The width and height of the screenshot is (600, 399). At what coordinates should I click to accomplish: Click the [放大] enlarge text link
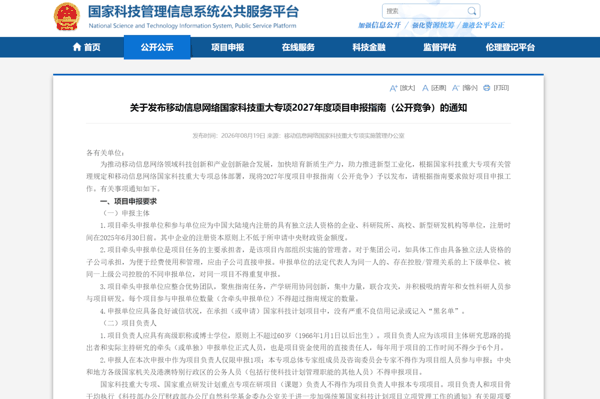407,88
